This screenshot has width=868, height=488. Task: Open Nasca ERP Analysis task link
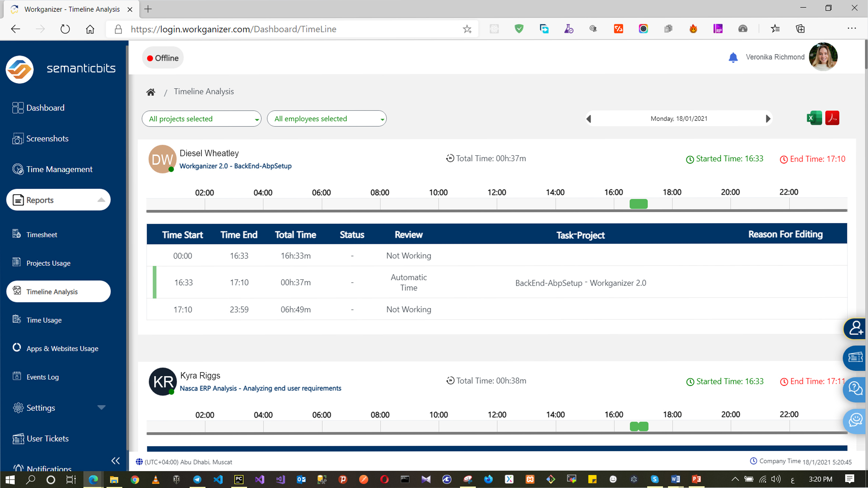click(x=260, y=388)
